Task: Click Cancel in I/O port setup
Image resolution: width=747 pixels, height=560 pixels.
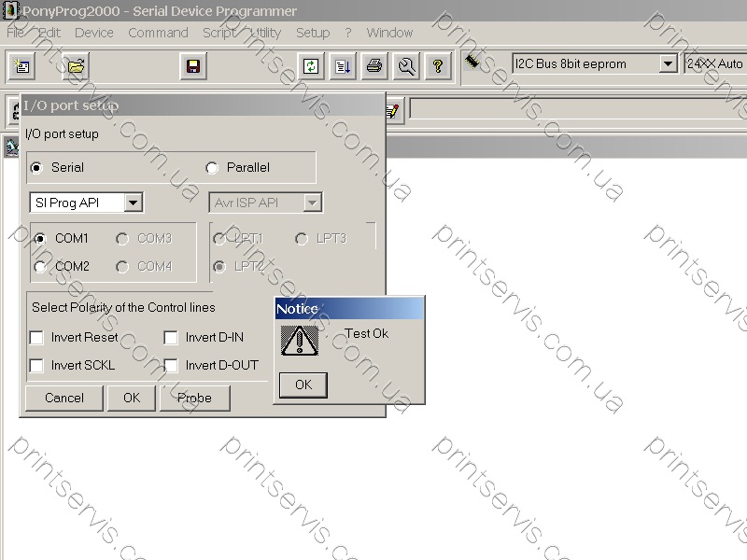Action: coord(64,399)
